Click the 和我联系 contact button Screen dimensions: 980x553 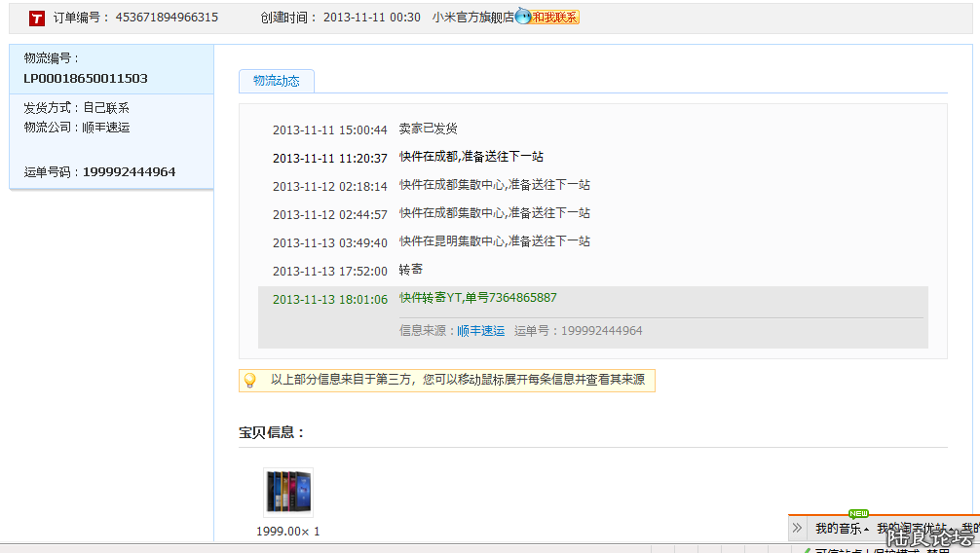point(554,18)
